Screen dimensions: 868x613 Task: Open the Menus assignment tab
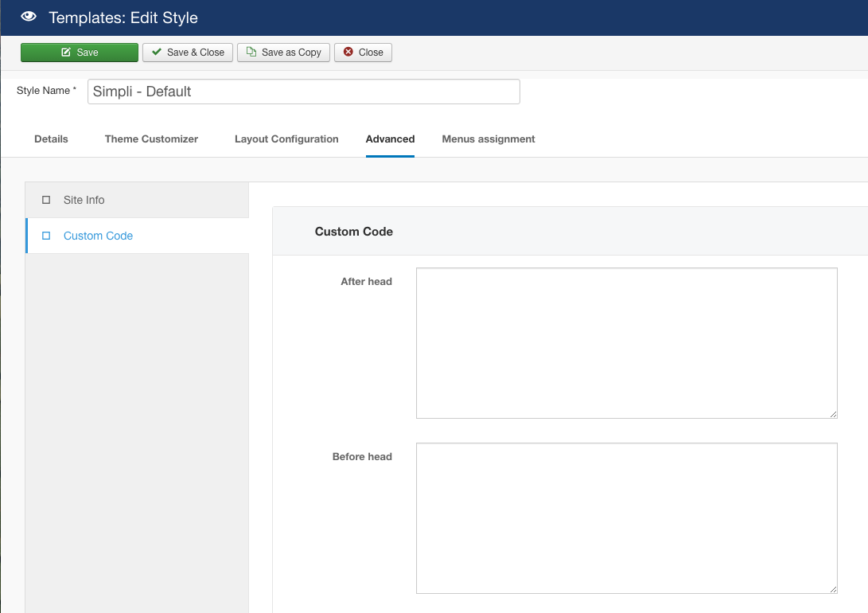pyautogui.click(x=488, y=139)
